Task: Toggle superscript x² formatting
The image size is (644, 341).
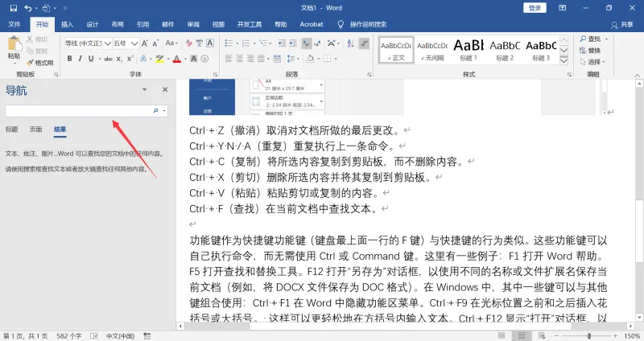Action: 130,59
